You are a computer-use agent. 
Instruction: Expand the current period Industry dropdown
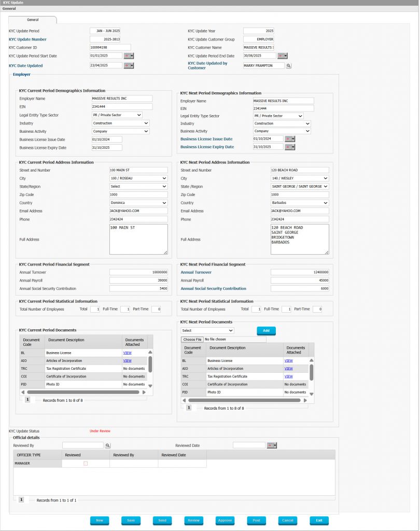point(121,123)
